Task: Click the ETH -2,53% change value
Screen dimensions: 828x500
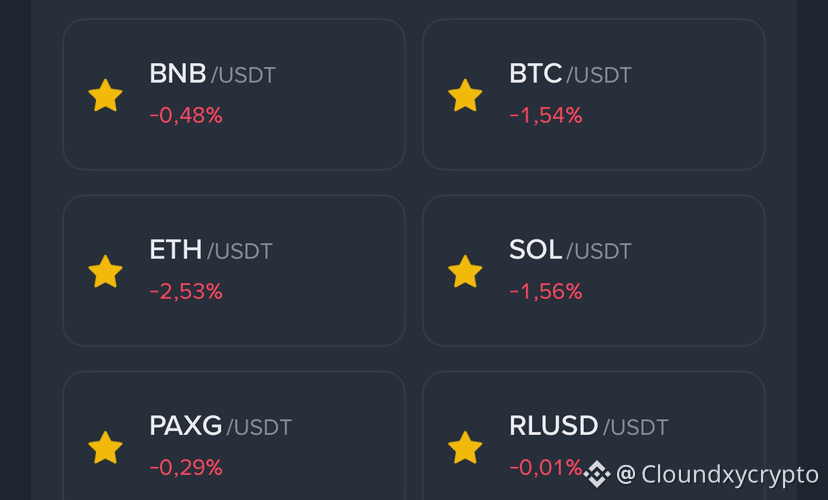Action: 186,291
